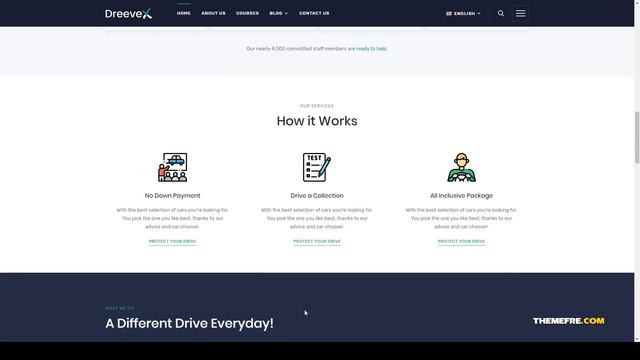Open the ENGLISH language dropdown
Viewport: 640px width, 360px height.
[463, 13]
